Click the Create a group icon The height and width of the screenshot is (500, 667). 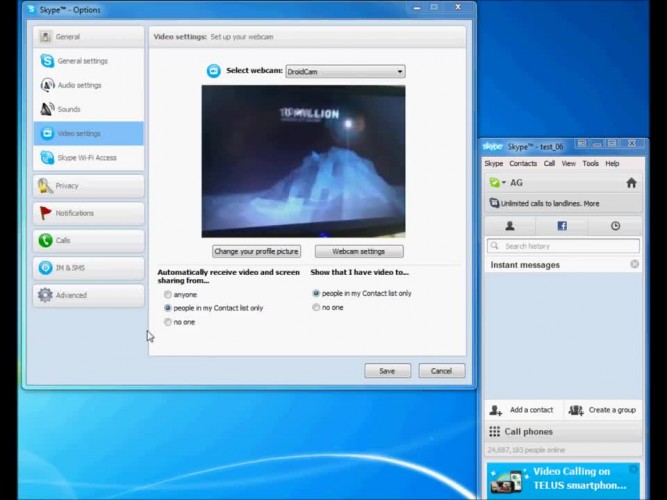pyautogui.click(x=576, y=410)
